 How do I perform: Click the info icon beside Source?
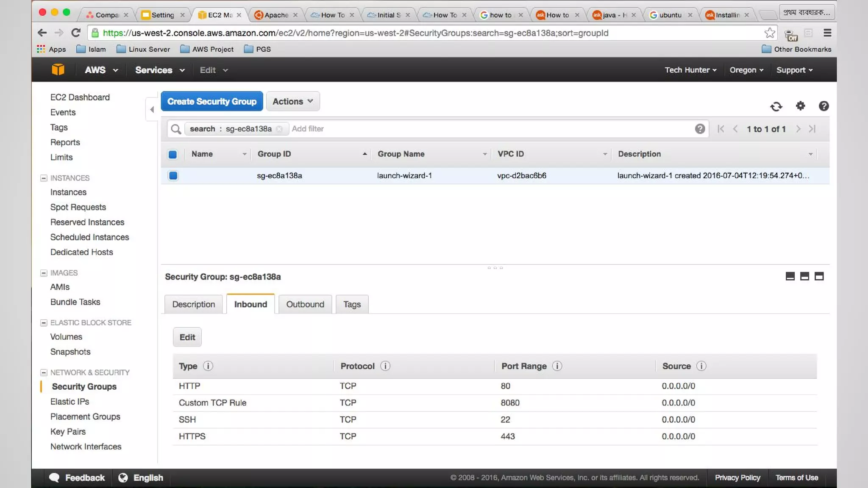(701, 366)
